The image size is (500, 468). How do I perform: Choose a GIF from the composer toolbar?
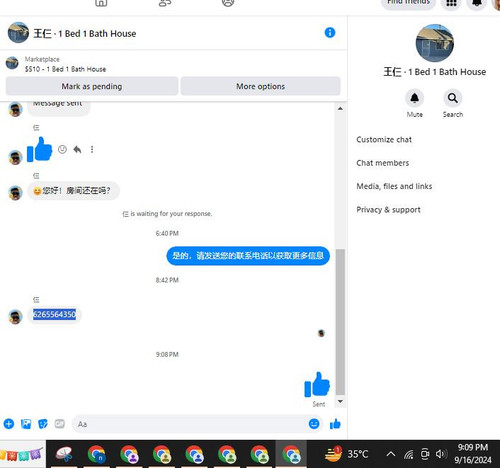pos(60,424)
